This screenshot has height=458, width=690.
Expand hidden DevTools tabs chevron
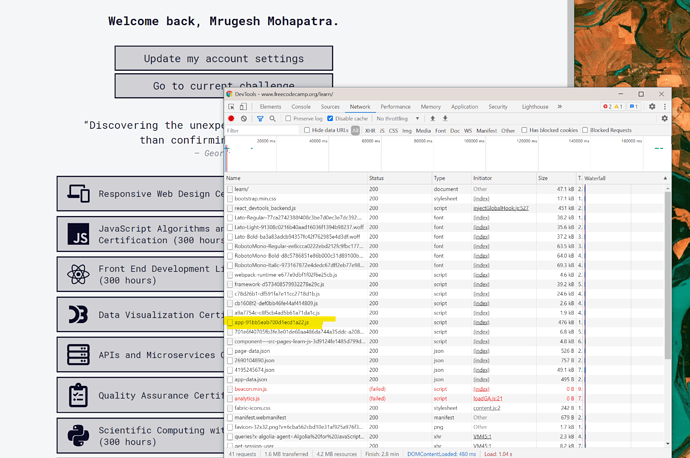click(x=560, y=106)
